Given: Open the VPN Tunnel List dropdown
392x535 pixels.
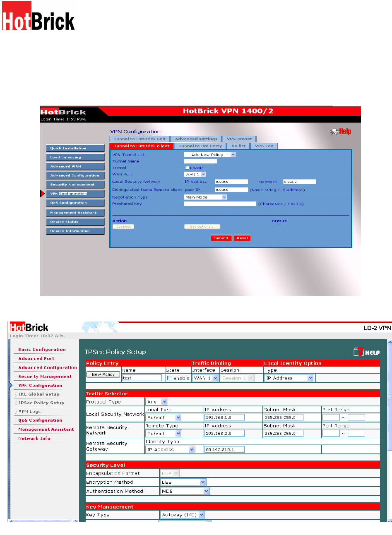Looking at the screenshot, I should point(210,155).
